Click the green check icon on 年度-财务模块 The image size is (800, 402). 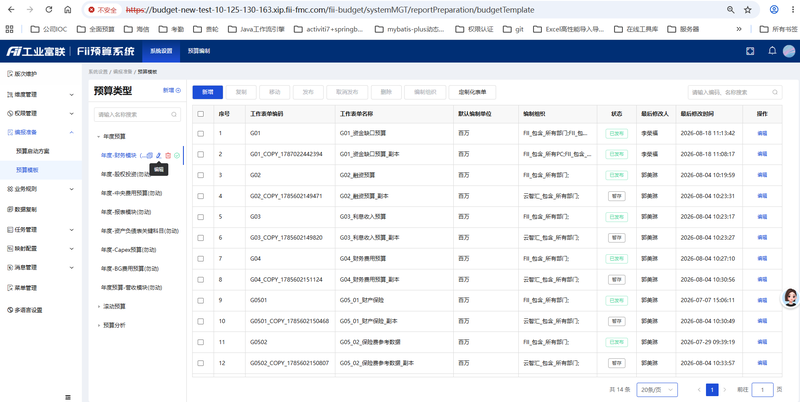[x=177, y=155]
